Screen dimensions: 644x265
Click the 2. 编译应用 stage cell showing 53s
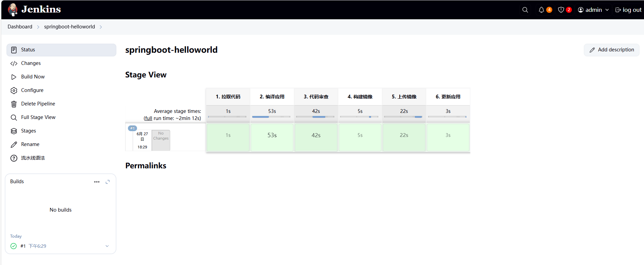(272, 137)
